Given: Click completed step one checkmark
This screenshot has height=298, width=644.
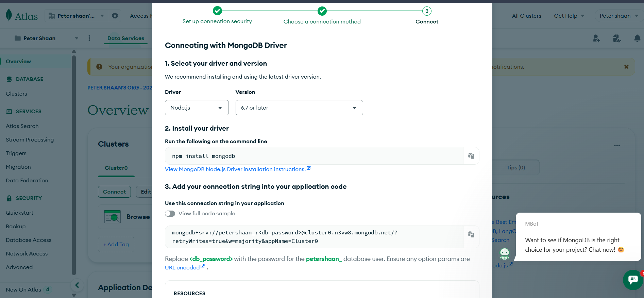Looking at the screenshot, I should click(217, 11).
